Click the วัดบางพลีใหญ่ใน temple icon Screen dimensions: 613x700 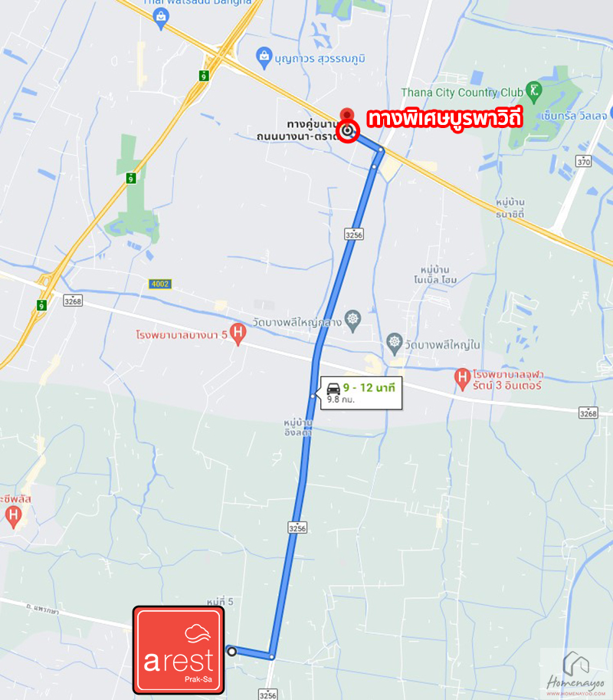pos(395,343)
